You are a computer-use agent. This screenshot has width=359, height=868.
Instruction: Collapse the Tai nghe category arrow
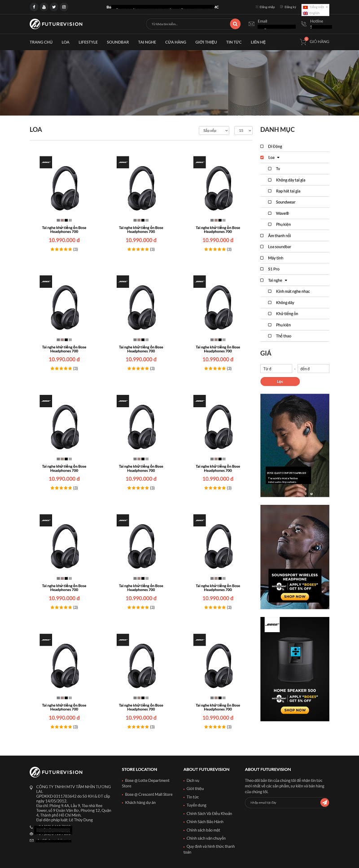coord(286,280)
